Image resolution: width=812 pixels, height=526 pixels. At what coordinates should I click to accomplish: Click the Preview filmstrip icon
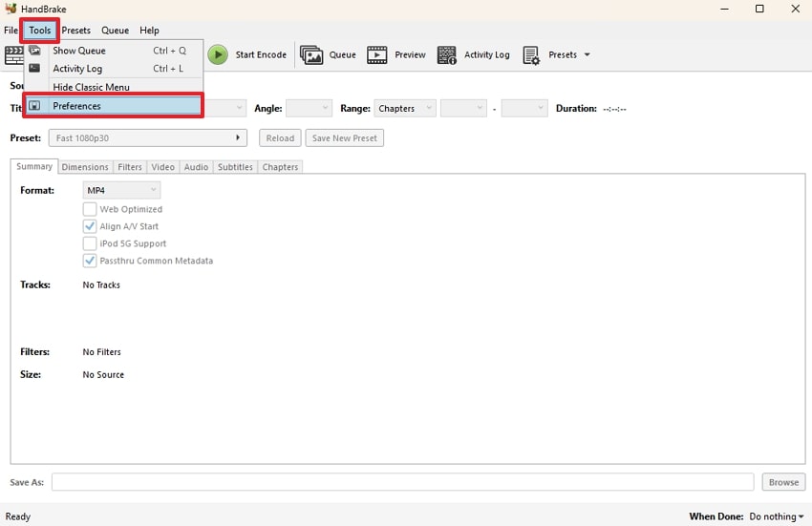tap(377, 54)
